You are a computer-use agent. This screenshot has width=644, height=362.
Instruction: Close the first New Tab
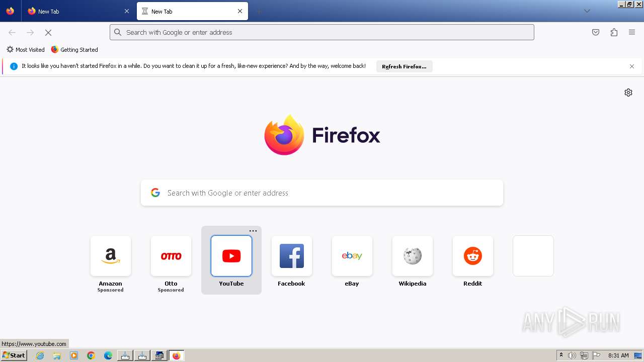pos(127,11)
